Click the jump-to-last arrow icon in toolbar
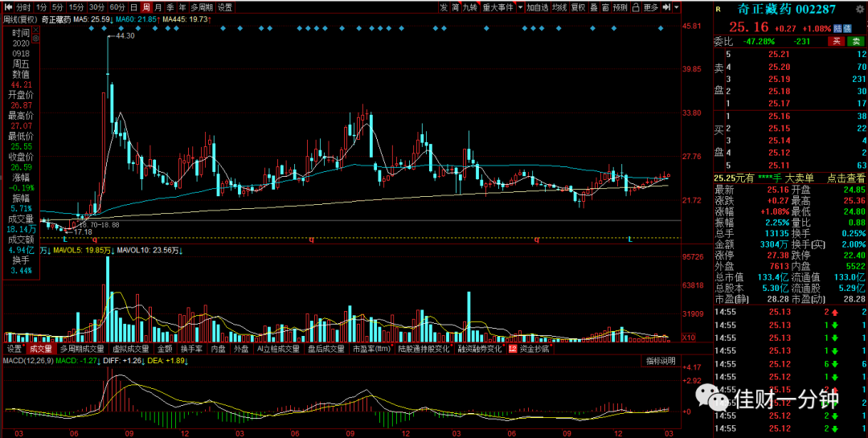868x438 pixels. click(666, 7)
